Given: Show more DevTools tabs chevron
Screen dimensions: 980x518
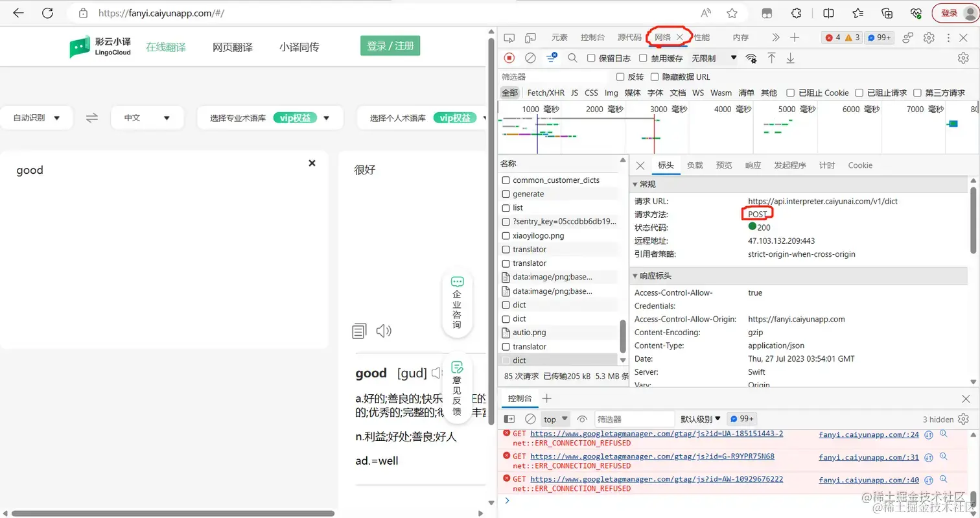Looking at the screenshot, I should coord(775,38).
